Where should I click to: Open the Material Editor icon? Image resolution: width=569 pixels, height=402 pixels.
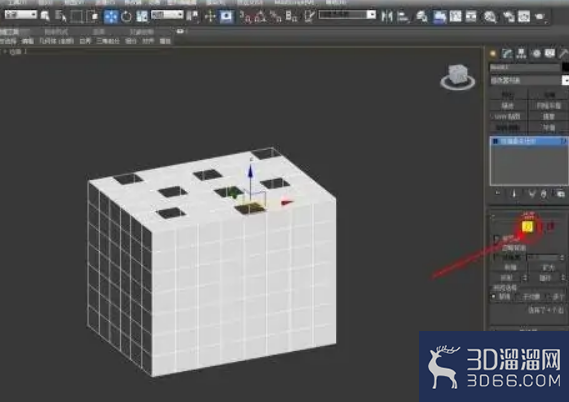click(490, 16)
